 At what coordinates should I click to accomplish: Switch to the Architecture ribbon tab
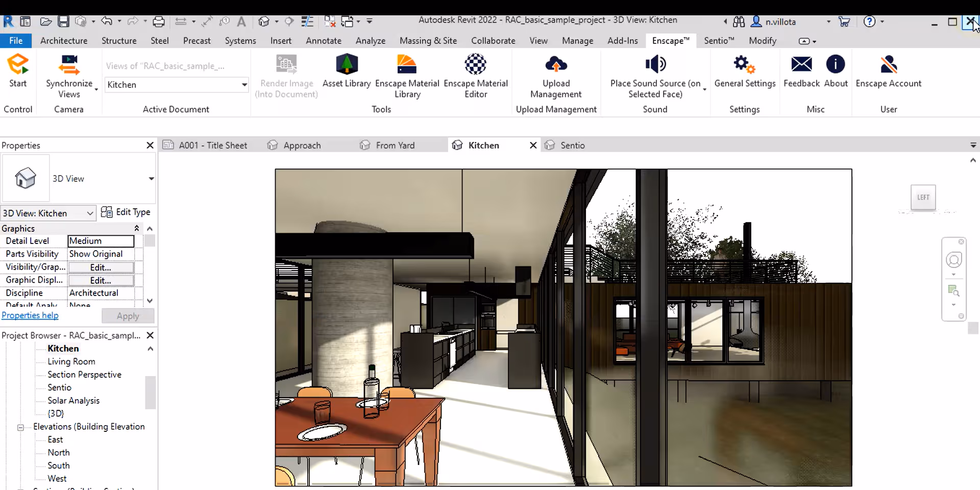pyautogui.click(x=64, y=40)
